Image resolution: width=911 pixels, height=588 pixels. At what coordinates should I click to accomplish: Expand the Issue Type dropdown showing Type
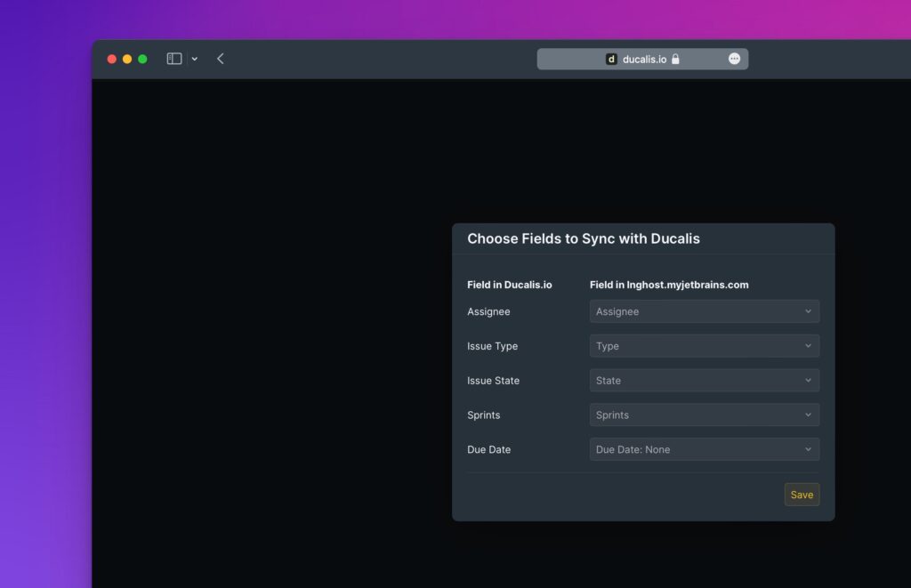coord(704,346)
